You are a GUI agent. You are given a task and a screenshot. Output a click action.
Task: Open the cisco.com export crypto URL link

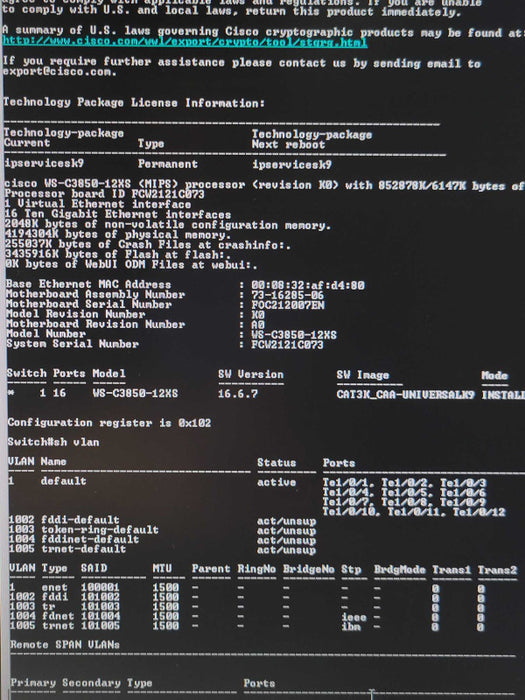click(x=185, y=42)
